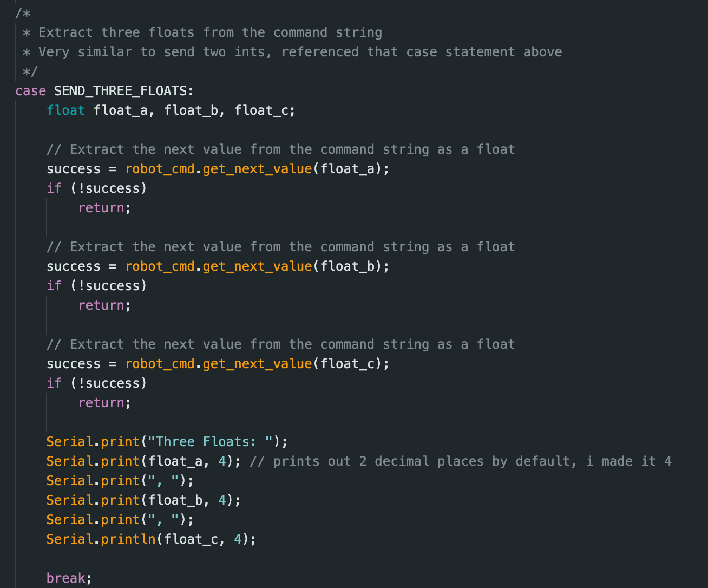Viewport: 708px width, 588px height.
Task: Click the closing */ of the block comment
Action: pyautogui.click(x=30, y=71)
